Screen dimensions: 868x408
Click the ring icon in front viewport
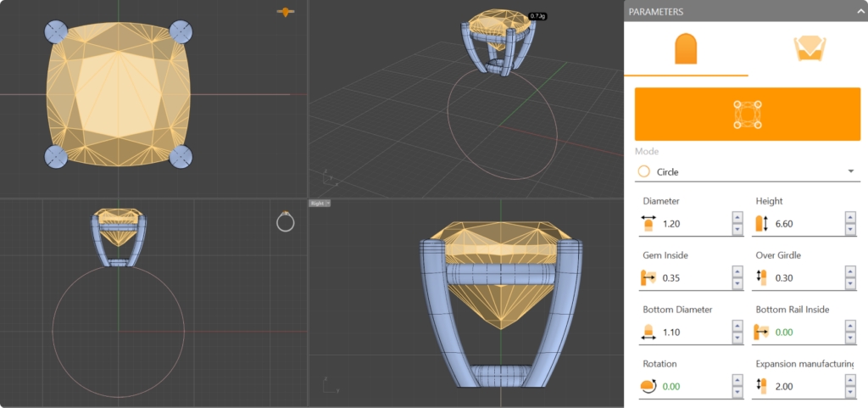click(286, 222)
